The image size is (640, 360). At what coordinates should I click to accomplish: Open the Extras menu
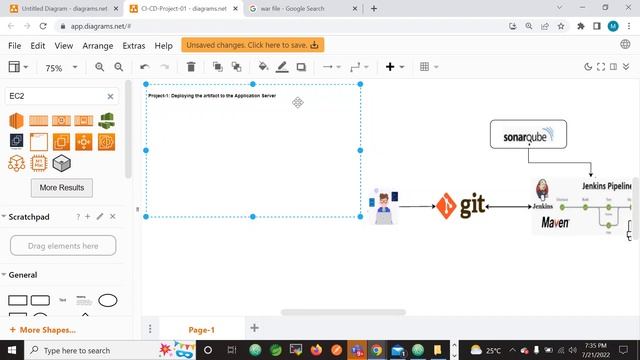point(134,46)
